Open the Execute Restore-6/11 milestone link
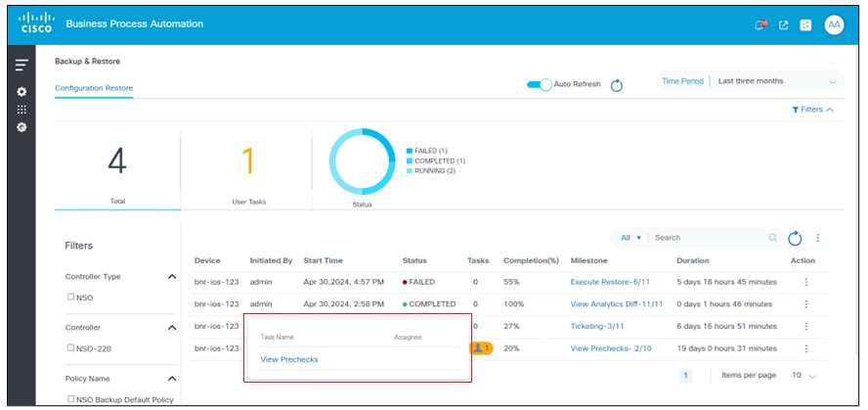The width and height of the screenshot is (868, 410). coord(610,282)
